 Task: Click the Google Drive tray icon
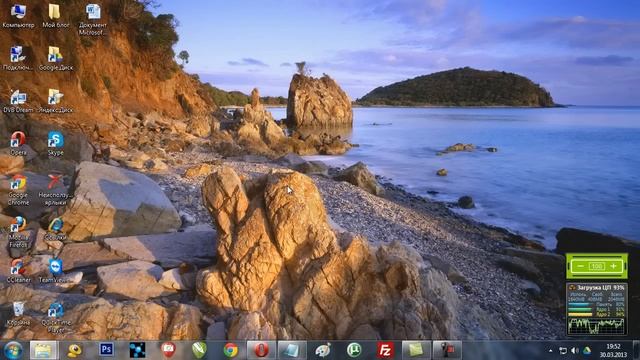click(x=587, y=351)
